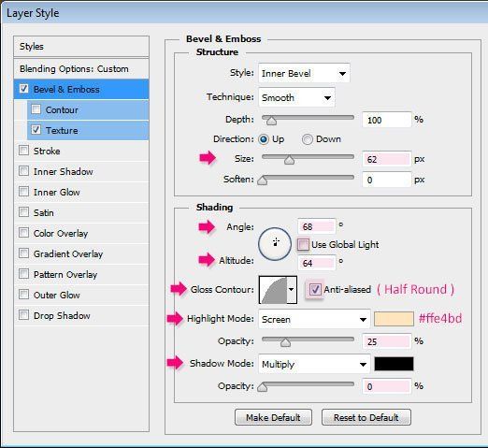Viewport: 488px width, 448px height.
Task: Open the Outer Glow settings row
Action: pos(81,295)
